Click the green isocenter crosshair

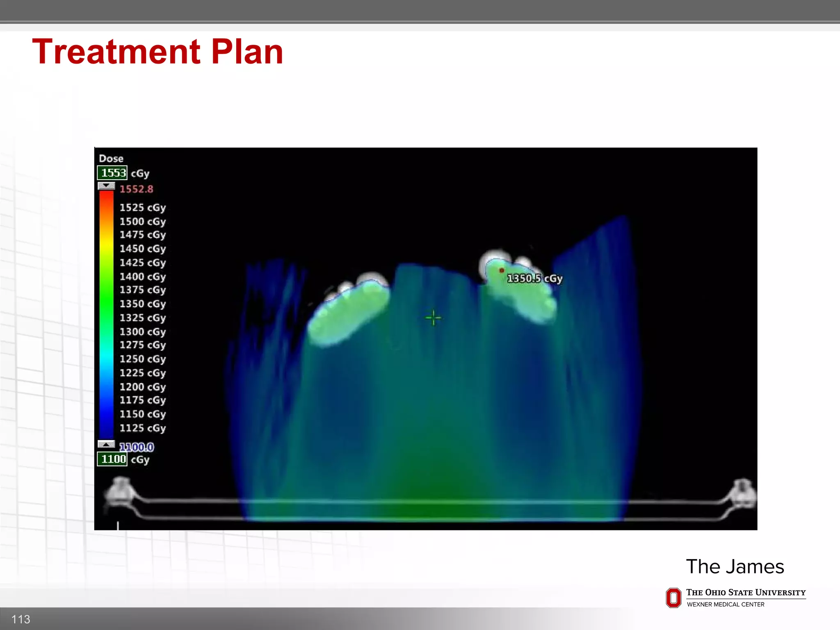tap(433, 318)
